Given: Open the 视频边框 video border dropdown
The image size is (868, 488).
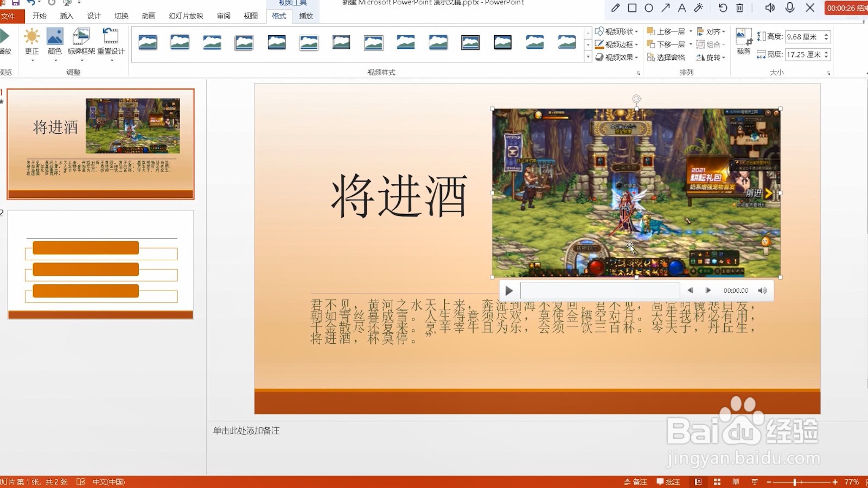Looking at the screenshot, I should [x=617, y=44].
